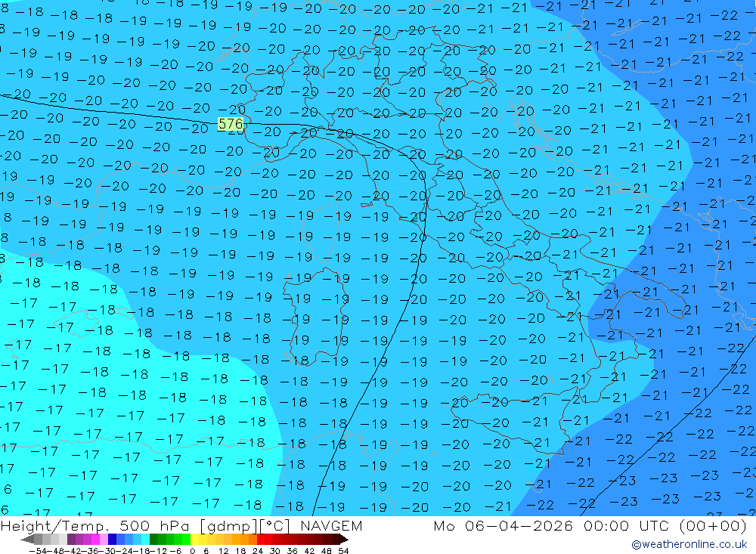Click the '[°C]' unit label

tap(275, 525)
